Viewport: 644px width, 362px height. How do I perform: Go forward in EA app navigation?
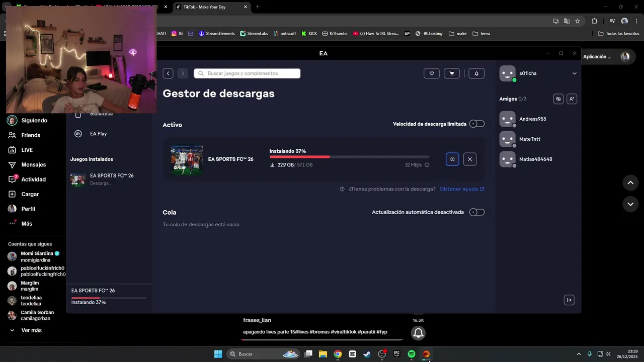183,73
